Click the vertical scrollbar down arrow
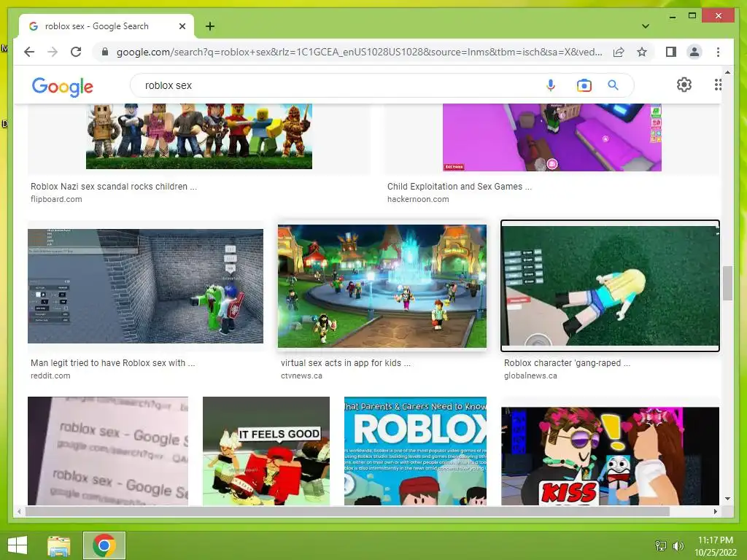This screenshot has height=560, width=747. coord(727,499)
